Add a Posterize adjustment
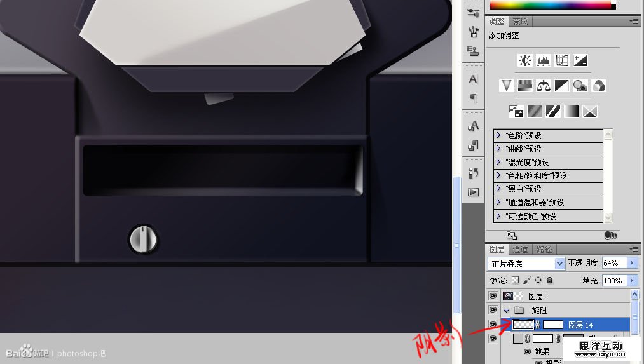 (x=535, y=111)
